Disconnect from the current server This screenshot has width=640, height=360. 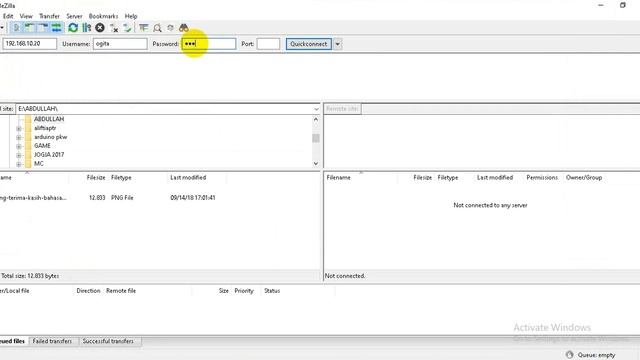(114, 28)
